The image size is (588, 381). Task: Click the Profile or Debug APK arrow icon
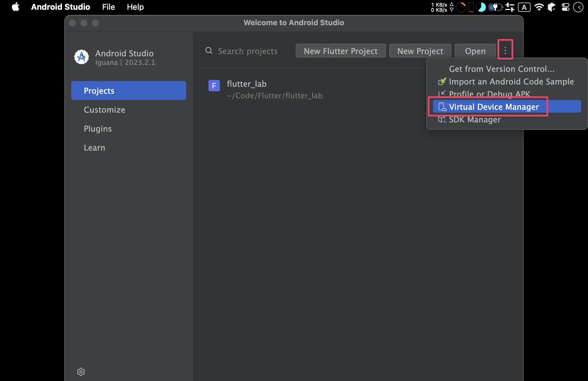pos(442,93)
